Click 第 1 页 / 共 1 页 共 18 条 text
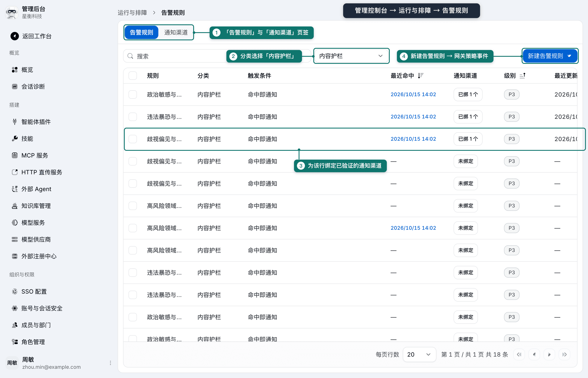This screenshot has width=588, height=378. [x=475, y=354]
